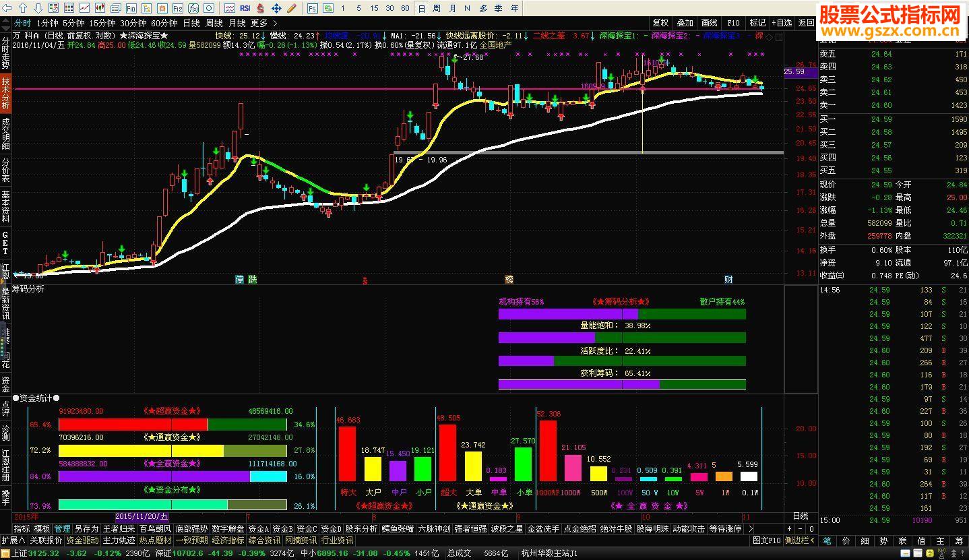The image size is (969, 560).
Task: Expand the 更多 period options
Action: [263, 23]
